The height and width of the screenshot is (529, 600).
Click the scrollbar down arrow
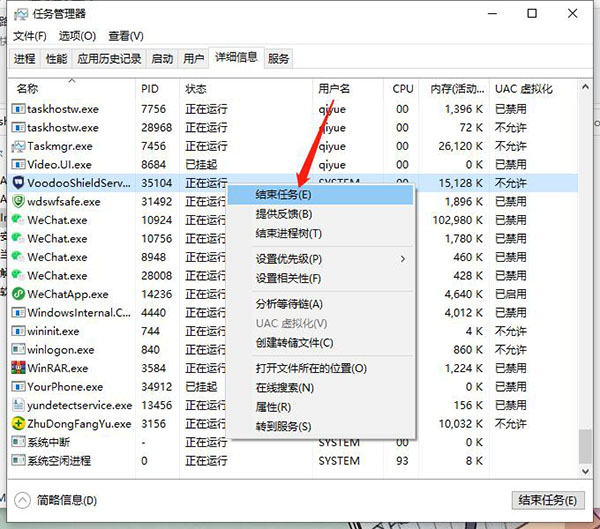point(585,471)
